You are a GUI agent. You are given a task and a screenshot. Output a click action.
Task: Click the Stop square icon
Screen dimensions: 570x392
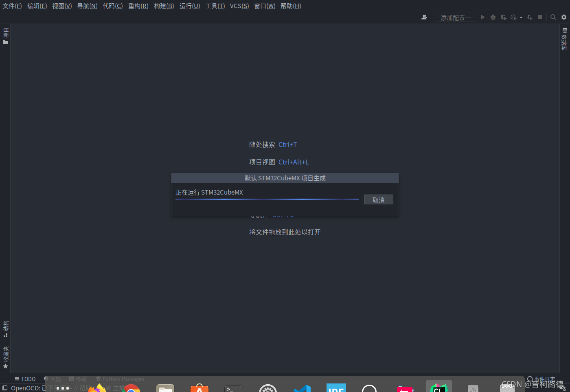540,17
